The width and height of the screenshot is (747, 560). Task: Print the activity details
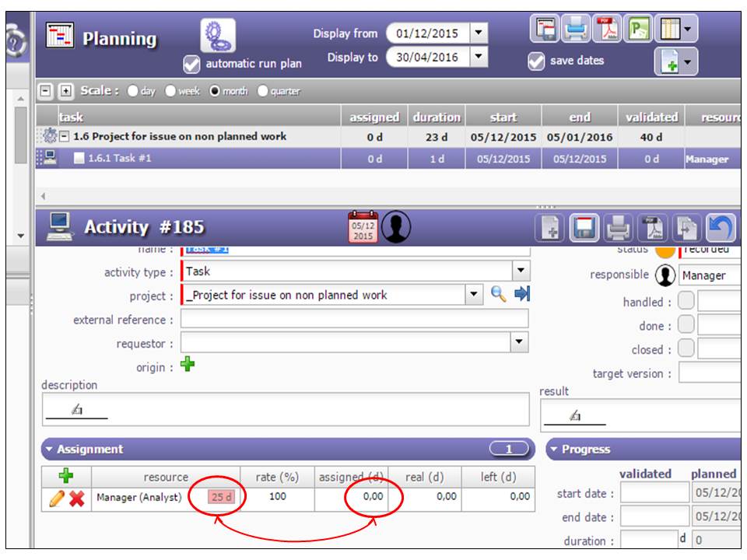point(618,228)
